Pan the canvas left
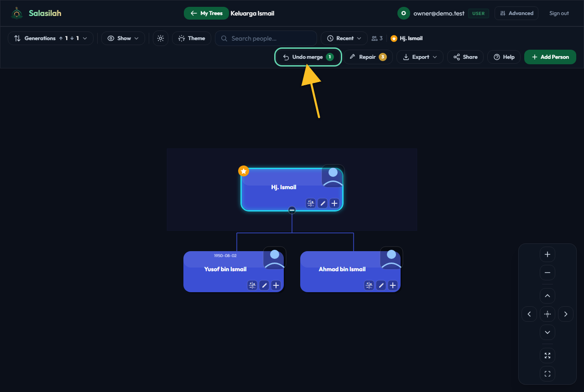The image size is (584, 392). (529, 314)
